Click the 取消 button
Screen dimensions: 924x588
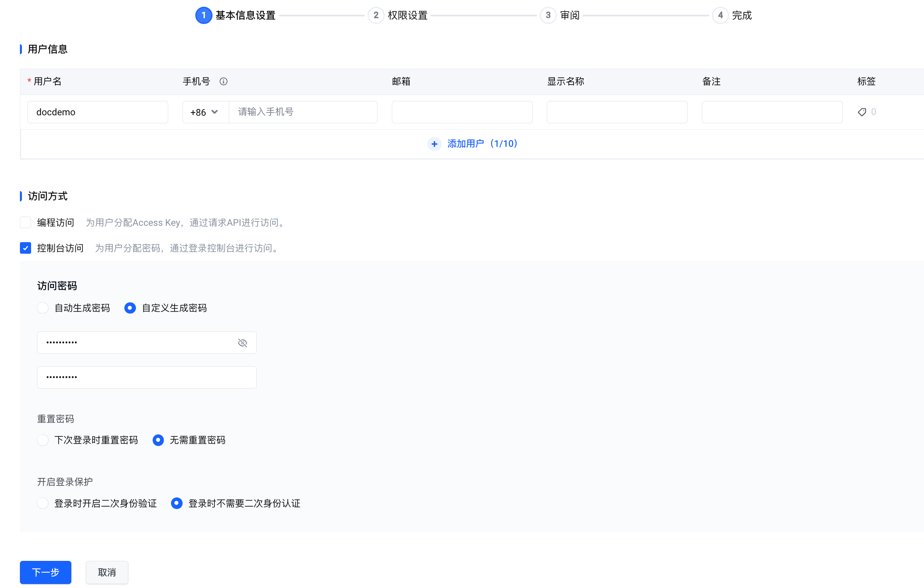pyautogui.click(x=107, y=572)
